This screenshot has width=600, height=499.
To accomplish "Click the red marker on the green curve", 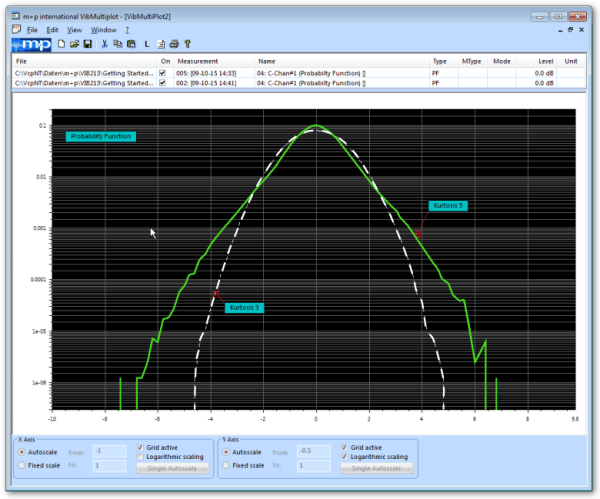I will tap(418, 233).
